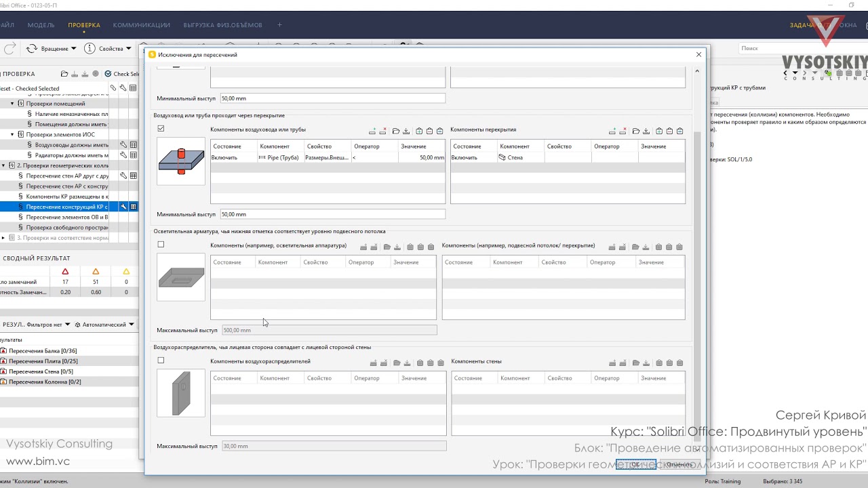This screenshot has height=488, width=868.
Task: Enable lighting fixture suspended ceiling exception checkbox
Action: pos(161,245)
